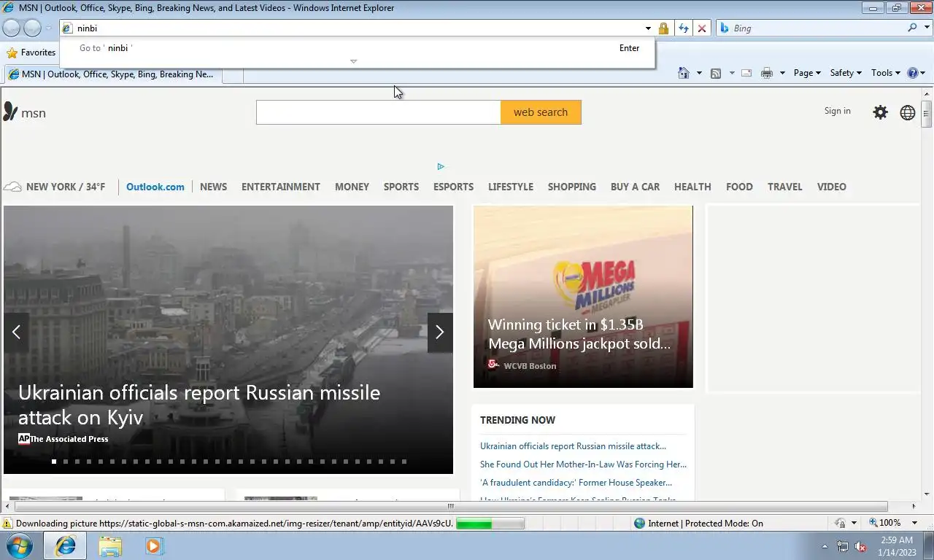Open the Help question mark icon
The width and height of the screenshot is (934, 560).
click(912, 73)
